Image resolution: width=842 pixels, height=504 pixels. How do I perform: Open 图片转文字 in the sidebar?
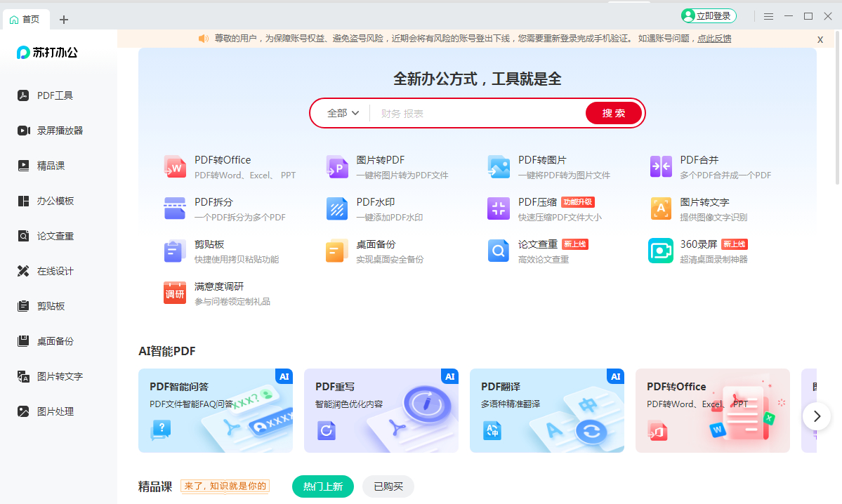[x=51, y=376]
